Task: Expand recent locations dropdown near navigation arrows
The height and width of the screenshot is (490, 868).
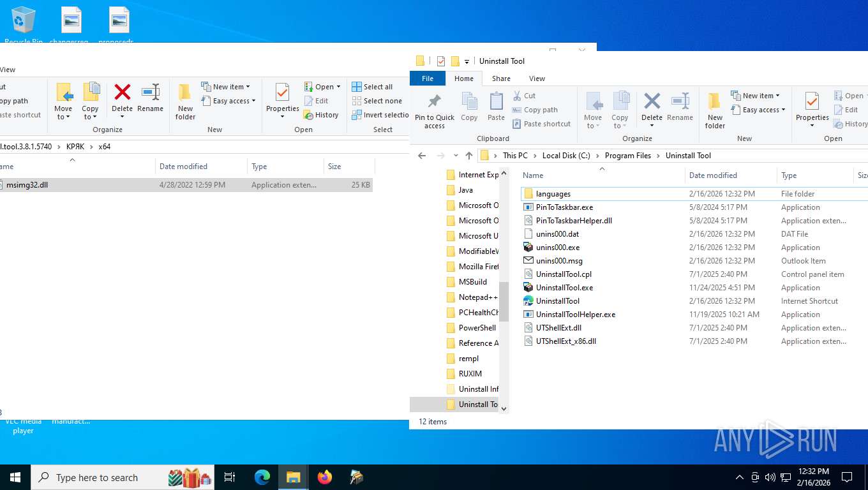Action: point(456,156)
